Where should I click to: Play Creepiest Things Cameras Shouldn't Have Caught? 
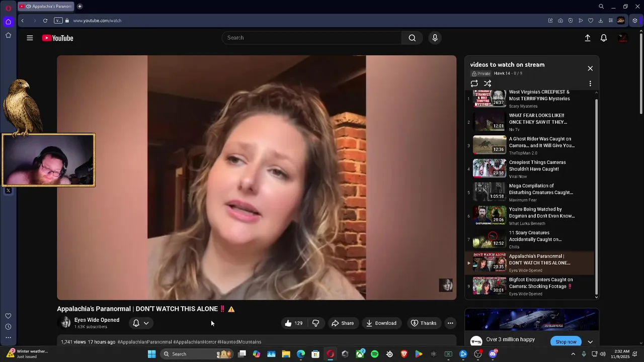click(x=529, y=169)
